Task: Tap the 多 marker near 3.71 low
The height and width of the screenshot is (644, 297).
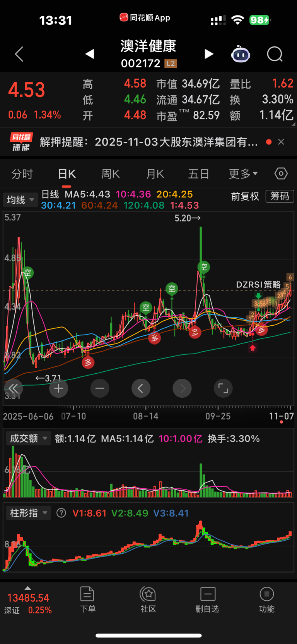Action: click(88, 362)
